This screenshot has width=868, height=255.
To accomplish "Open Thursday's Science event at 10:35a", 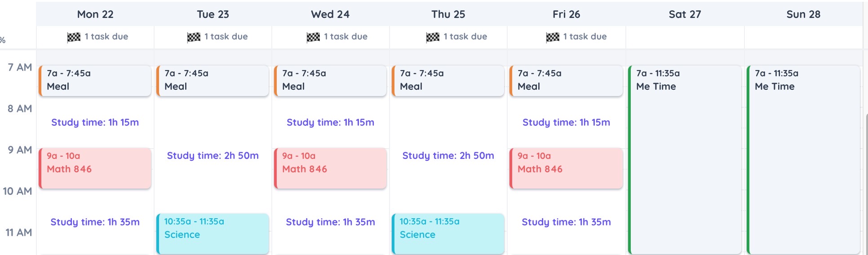I will pos(448,234).
